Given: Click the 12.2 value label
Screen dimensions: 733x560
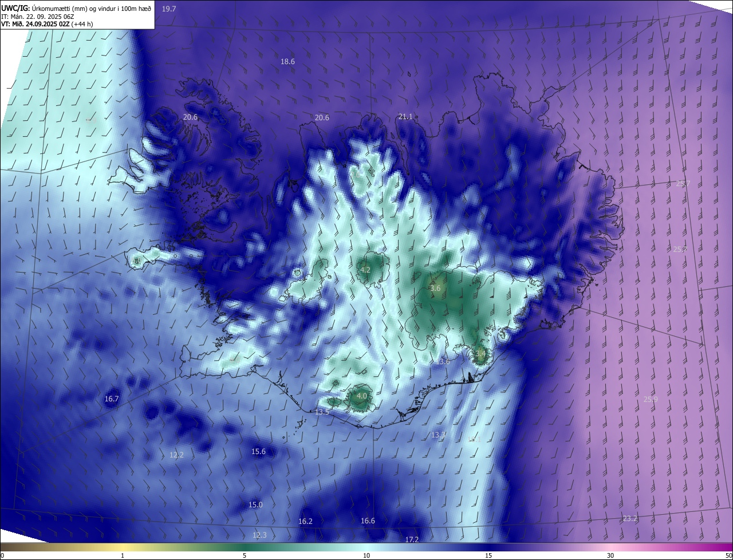Looking at the screenshot, I should tap(177, 455).
